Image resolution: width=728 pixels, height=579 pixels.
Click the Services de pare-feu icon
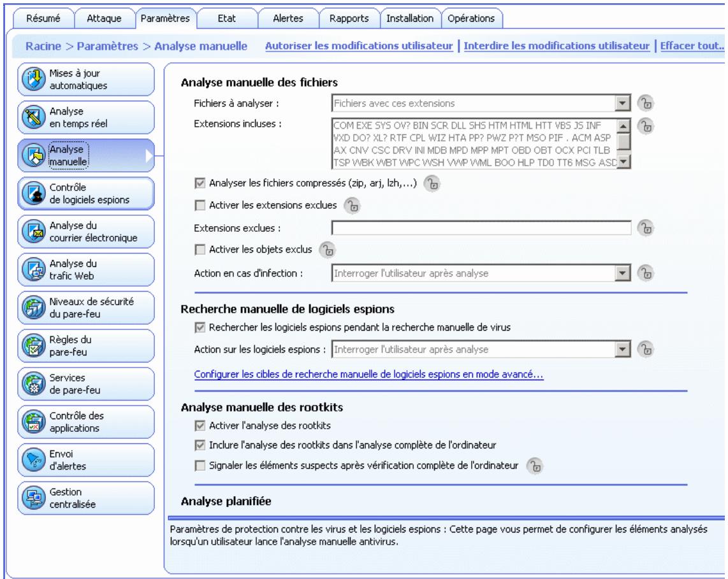tap(33, 383)
